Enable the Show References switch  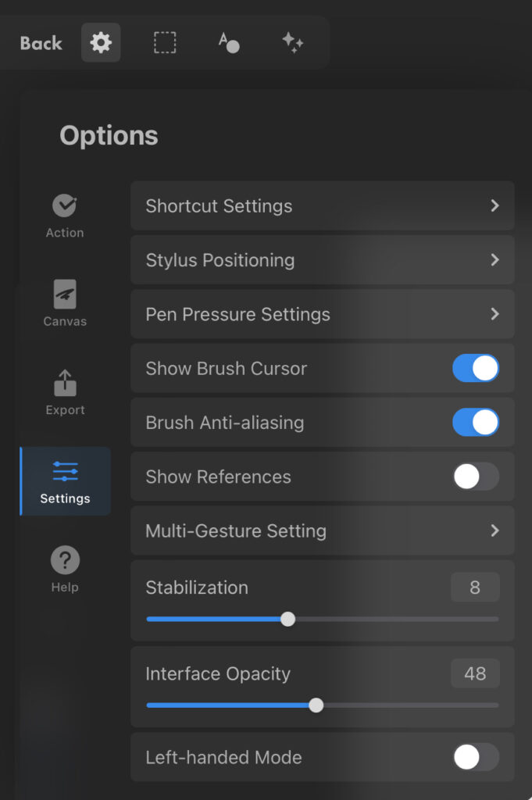click(476, 477)
